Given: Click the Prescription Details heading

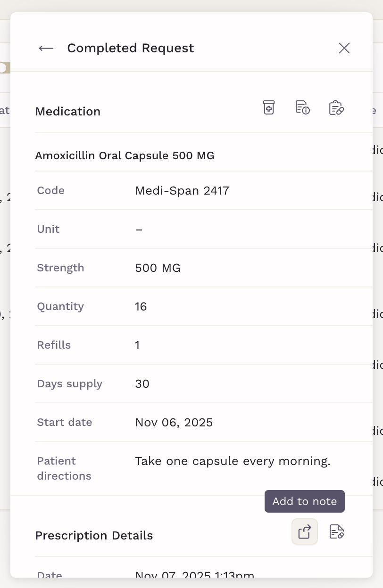Looking at the screenshot, I should pyautogui.click(x=94, y=536).
